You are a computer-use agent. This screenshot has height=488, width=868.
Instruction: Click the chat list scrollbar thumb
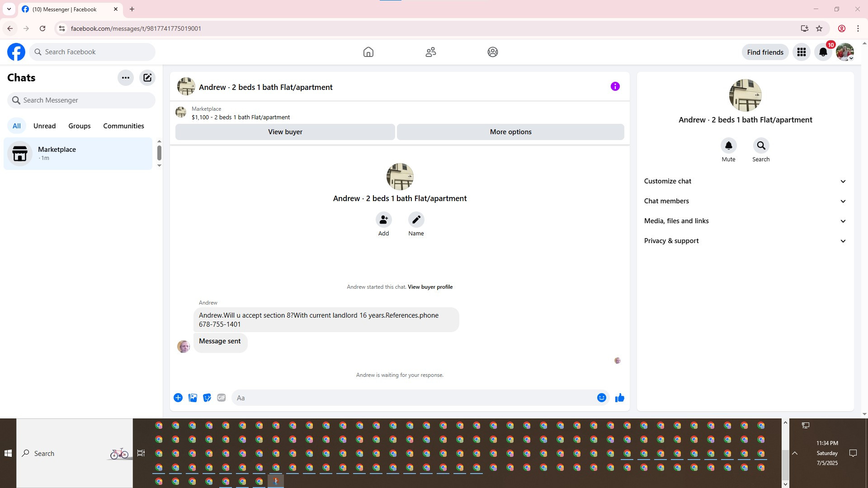pos(159,153)
